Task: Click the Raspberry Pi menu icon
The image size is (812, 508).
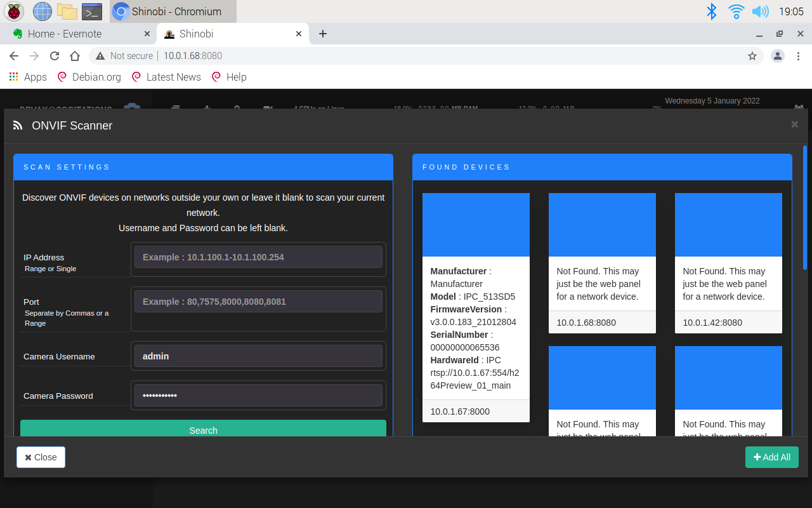Action: click(x=14, y=11)
